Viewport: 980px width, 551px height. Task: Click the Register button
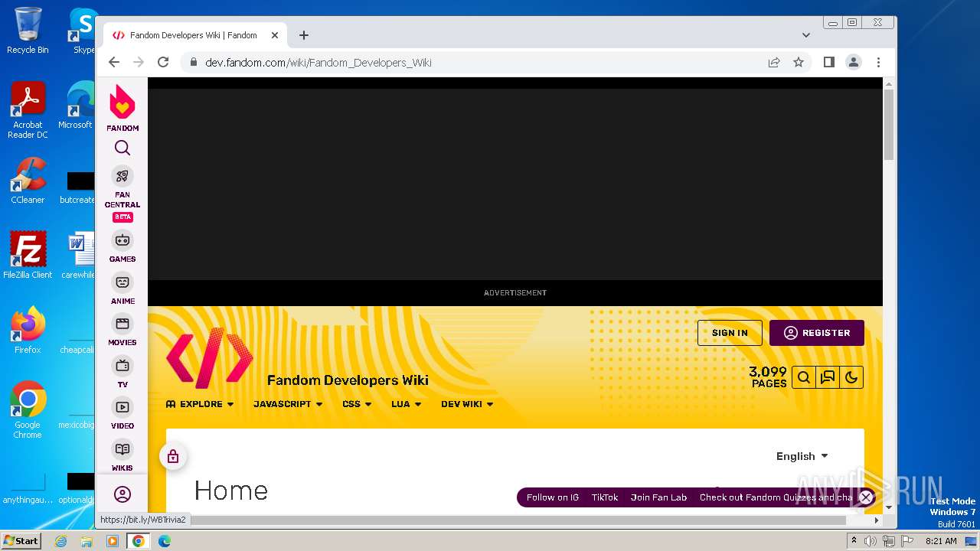(817, 333)
